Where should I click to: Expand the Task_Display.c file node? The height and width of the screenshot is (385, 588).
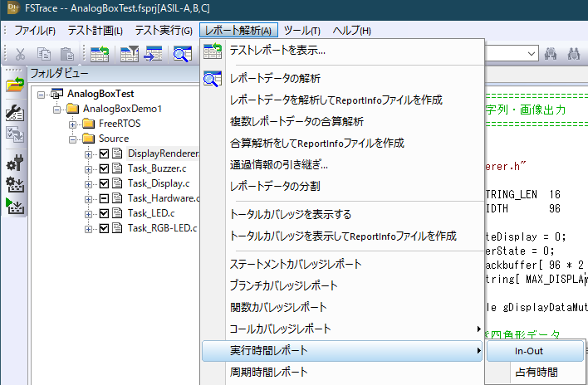(88, 185)
